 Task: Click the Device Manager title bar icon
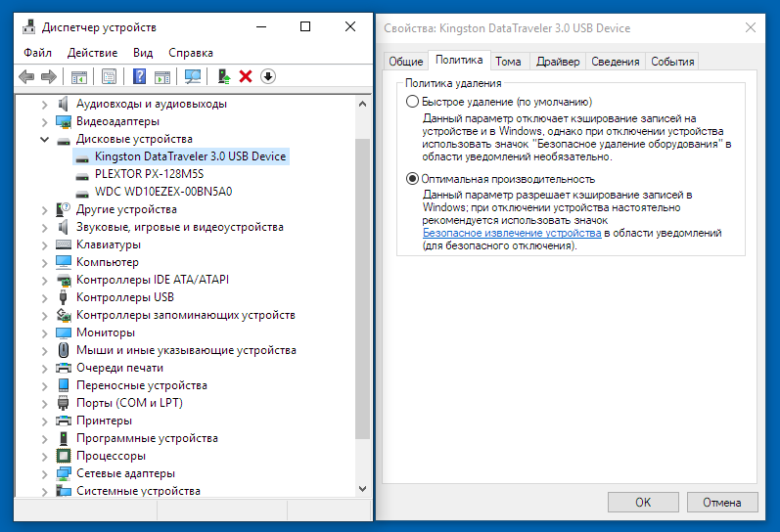28,26
